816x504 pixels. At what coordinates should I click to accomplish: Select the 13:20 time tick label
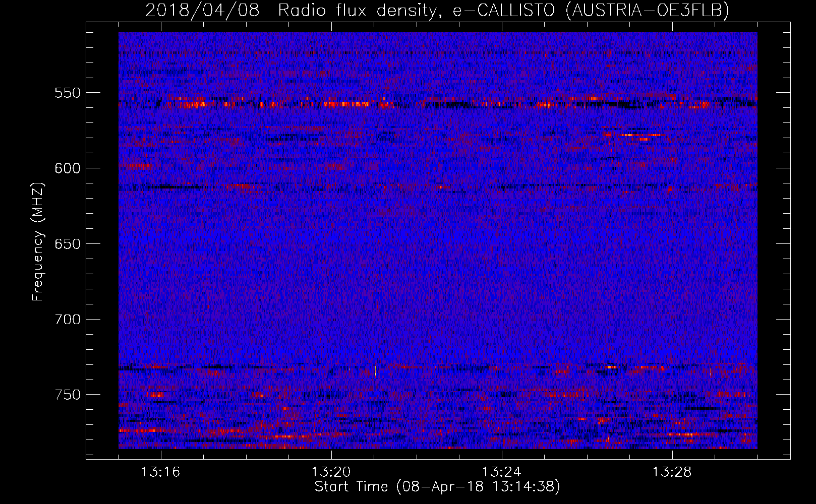[331, 472]
